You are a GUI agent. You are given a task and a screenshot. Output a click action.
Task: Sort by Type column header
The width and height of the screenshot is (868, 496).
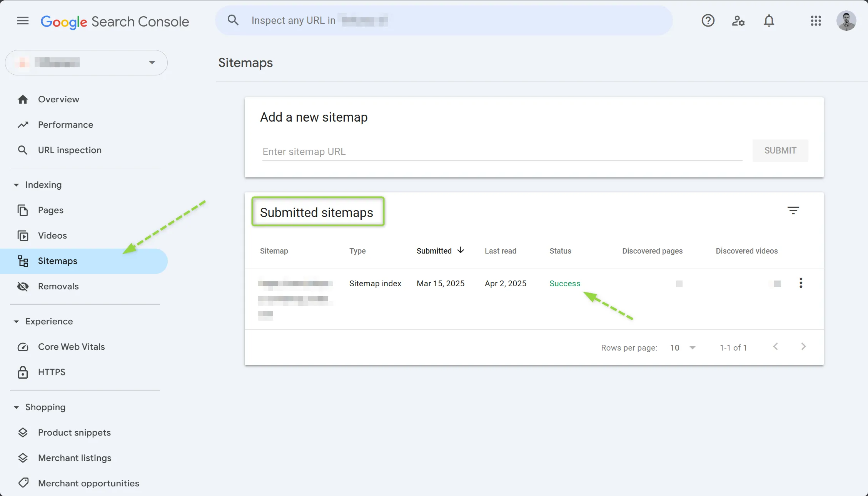(357, 251)
